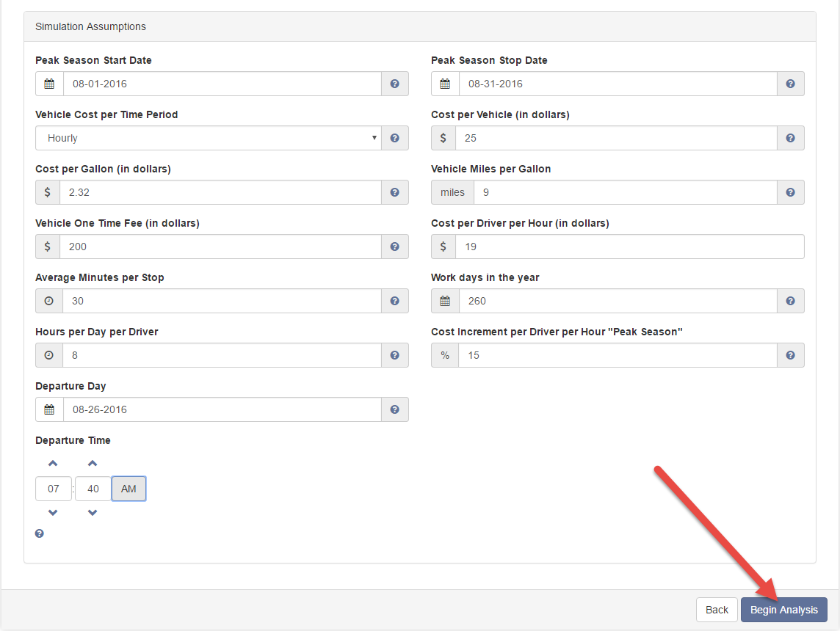Open the Departure Day calendar icon
The height and width of the screenshot is (631, 840).
coord(48,409)
